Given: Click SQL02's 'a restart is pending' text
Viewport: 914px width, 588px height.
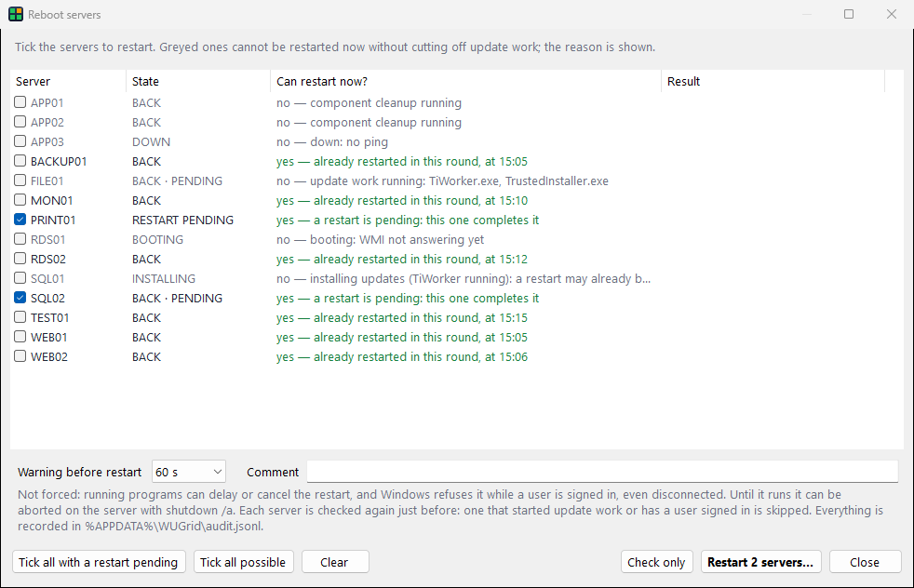Looking at the screenshot, I should [x=408, y=298].
